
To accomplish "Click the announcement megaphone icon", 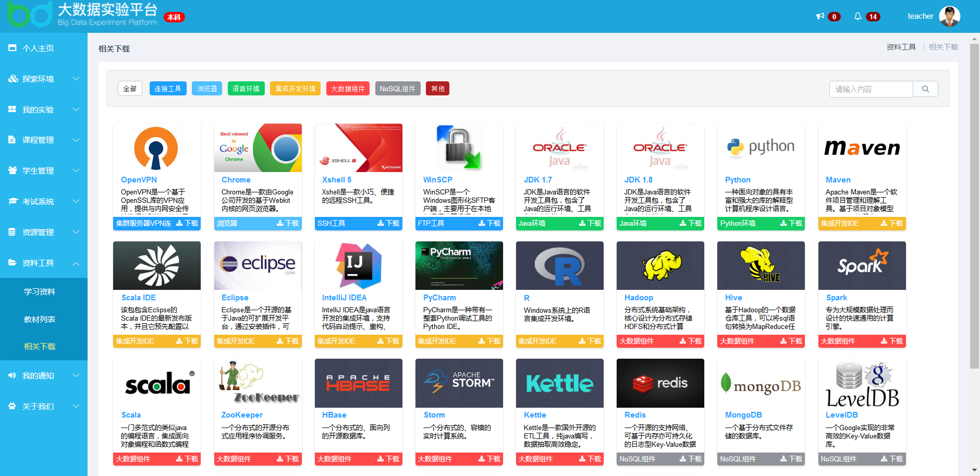I will [820, 16].
